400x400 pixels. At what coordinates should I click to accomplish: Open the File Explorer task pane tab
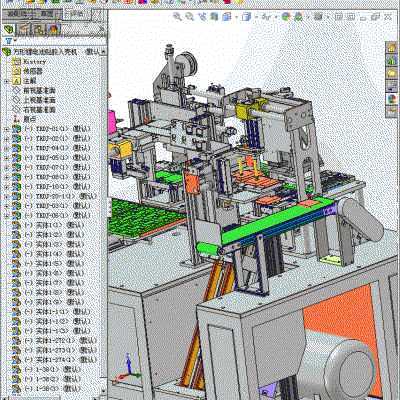pos(392,73)
